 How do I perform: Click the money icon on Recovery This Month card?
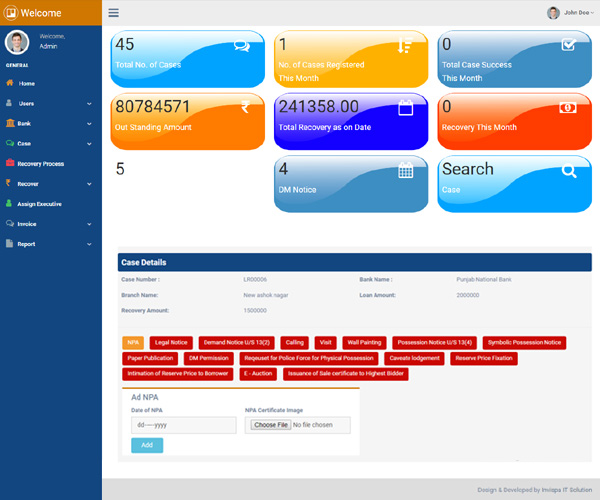[x=567, y=107]
